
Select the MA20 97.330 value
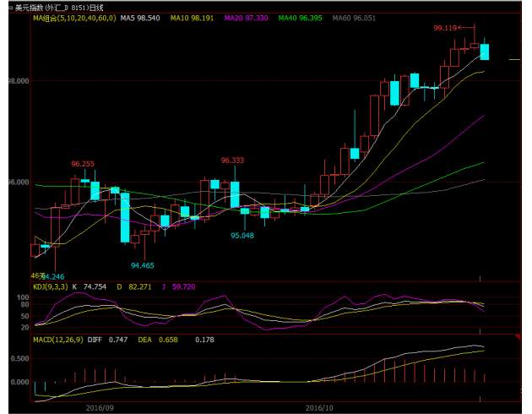[x=246, y=18]
